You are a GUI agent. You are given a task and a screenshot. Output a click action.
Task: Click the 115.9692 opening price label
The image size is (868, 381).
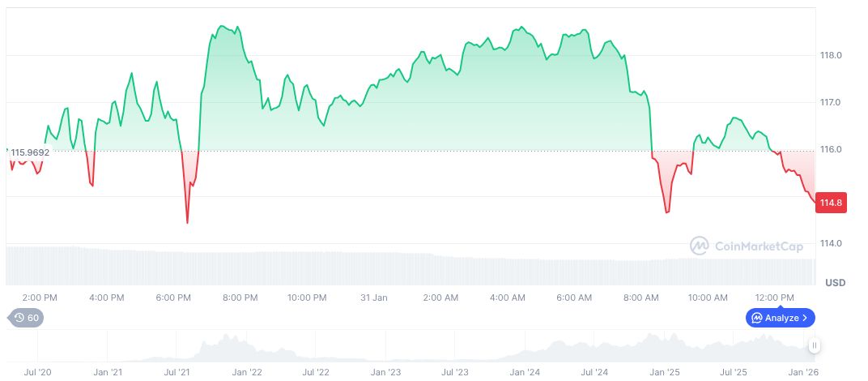coord(30,152)
